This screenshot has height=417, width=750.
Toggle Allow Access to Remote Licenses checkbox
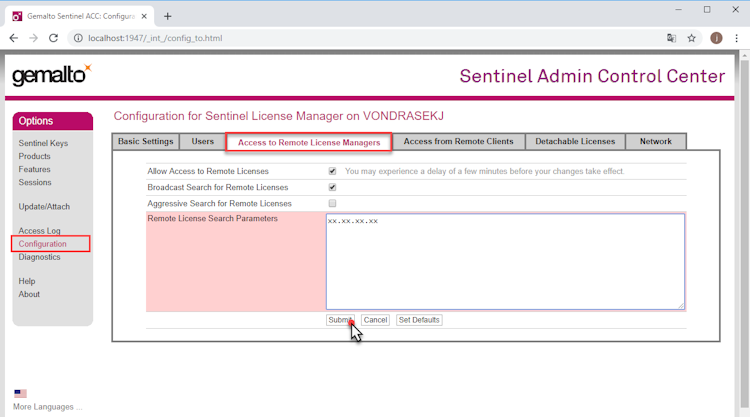332,171
